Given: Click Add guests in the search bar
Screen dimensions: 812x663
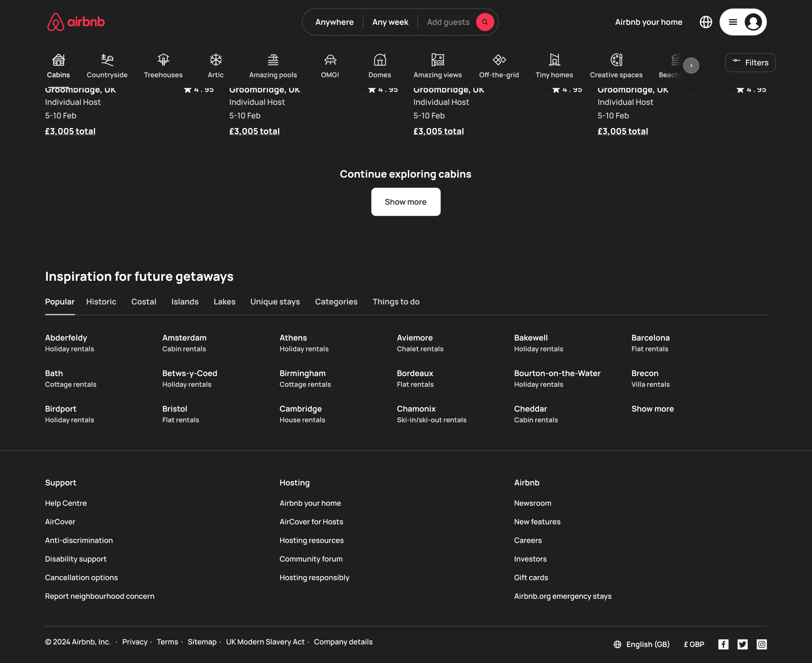Looking at the screenshot, I should 448,22.
